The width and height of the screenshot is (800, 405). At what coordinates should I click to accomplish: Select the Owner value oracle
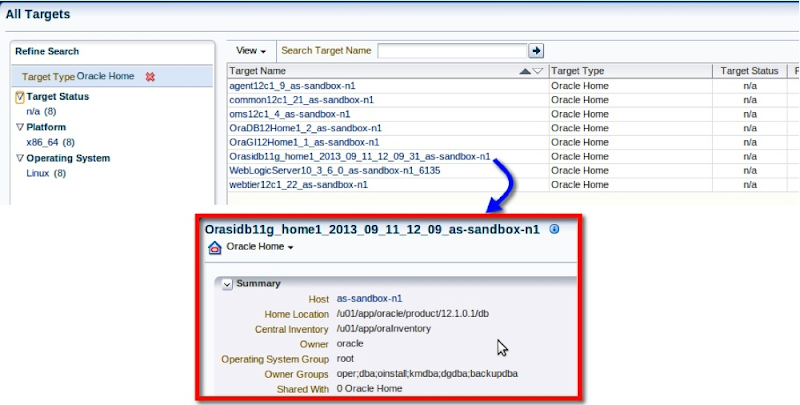click(350, 344)
